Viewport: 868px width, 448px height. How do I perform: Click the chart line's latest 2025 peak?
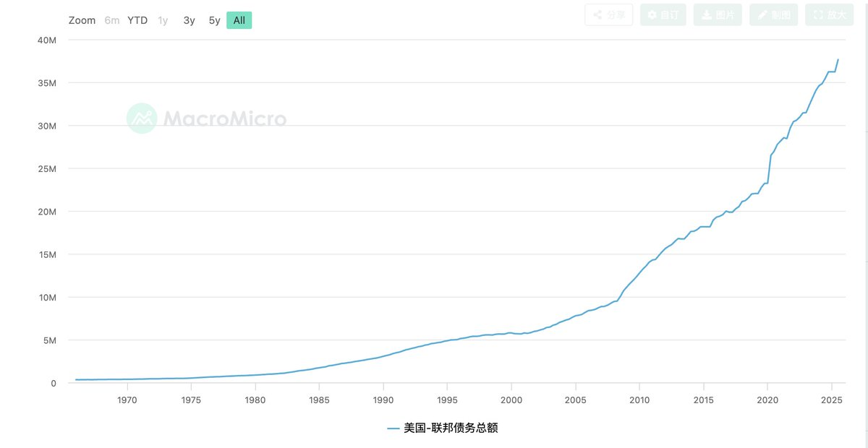[x=838, y=59]
